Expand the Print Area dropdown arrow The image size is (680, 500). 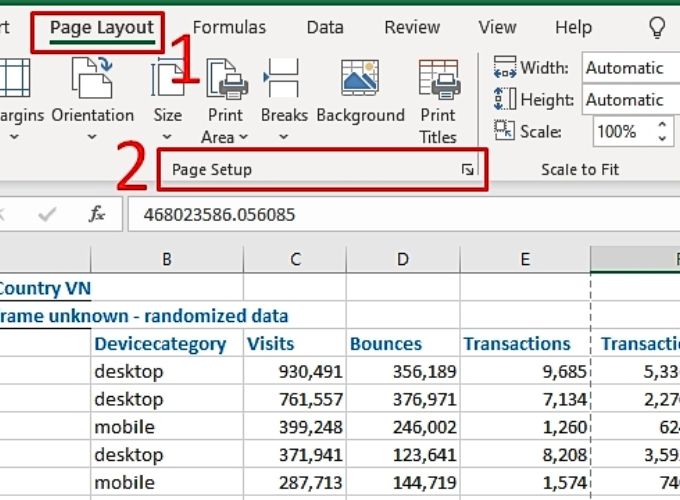[244, 137]
